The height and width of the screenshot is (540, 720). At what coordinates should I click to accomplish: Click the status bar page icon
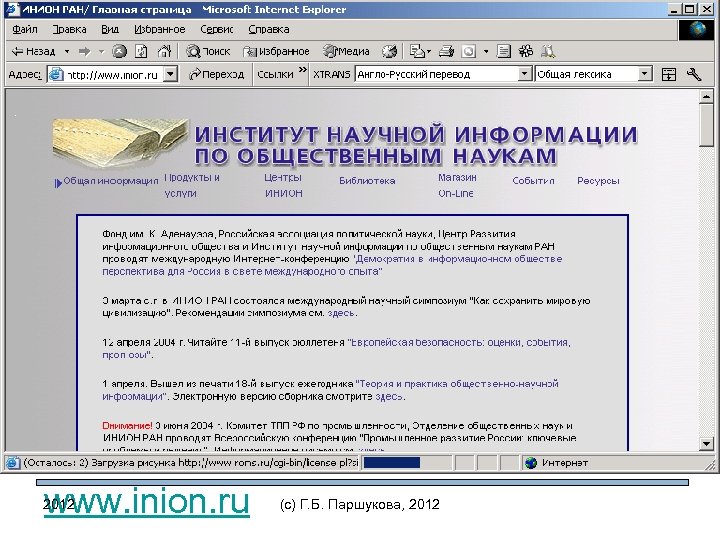[x=13, y=463]
